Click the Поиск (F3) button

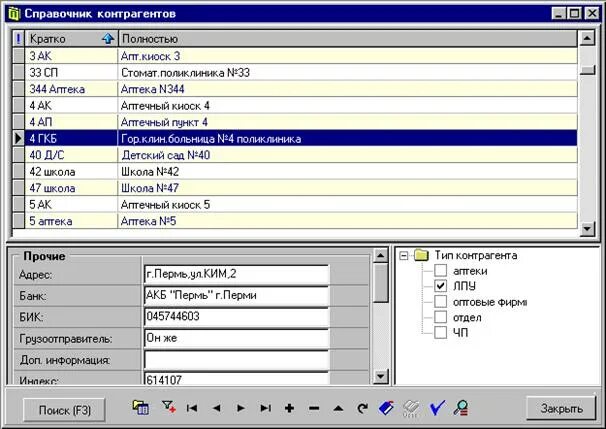pos(65,410)
